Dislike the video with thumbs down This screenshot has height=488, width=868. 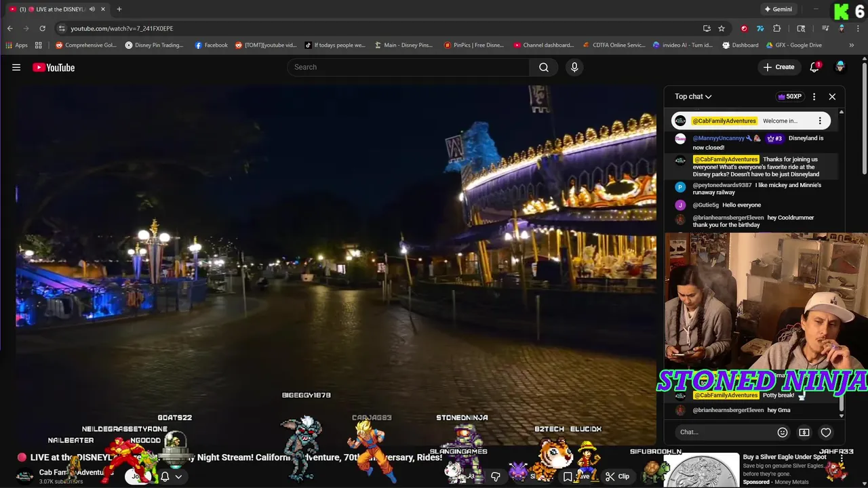496,476
